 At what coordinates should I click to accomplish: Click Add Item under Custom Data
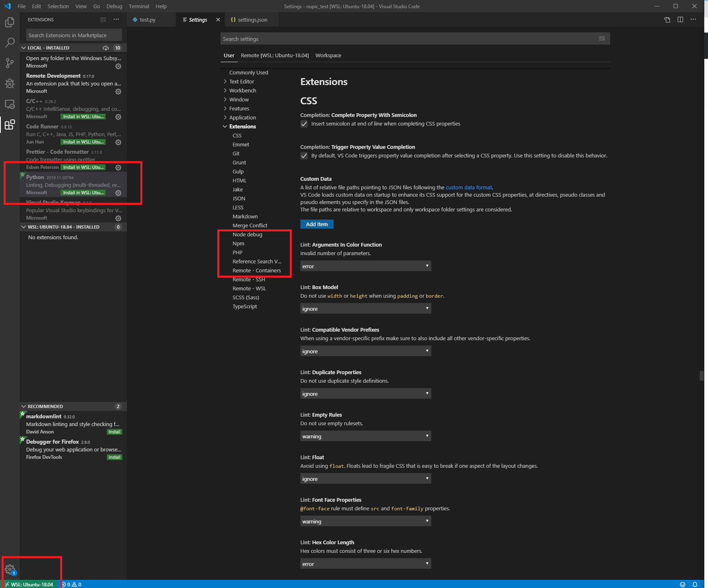317,224
